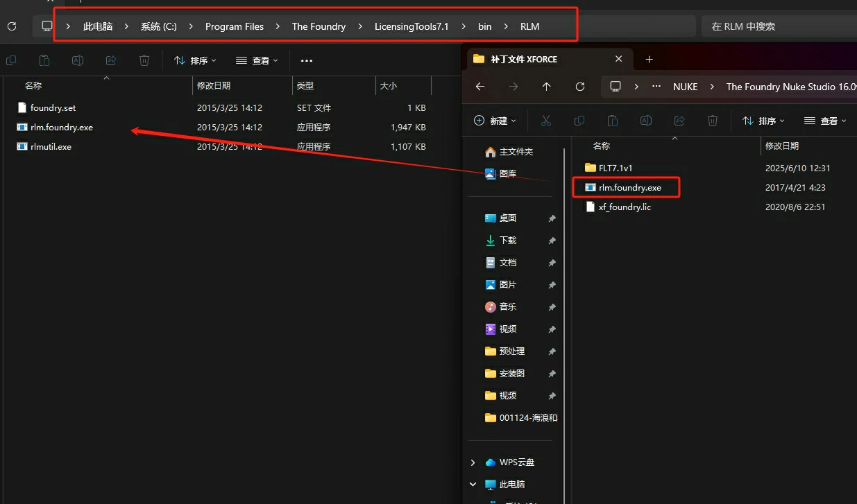Viewport: 857px width, 504px height.
Task: Sort by 修改日期 column in RLM window
Action: pyautogui.click(x=214, y=86)
